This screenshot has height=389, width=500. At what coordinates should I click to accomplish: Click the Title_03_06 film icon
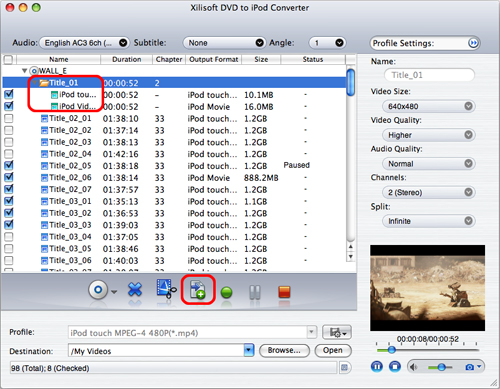pos(44,261)
